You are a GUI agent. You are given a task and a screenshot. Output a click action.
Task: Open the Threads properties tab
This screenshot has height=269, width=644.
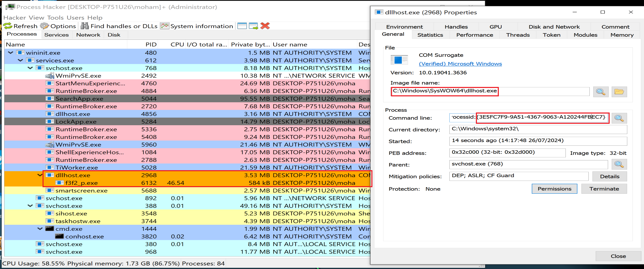pyautogui.click(x=518, y=35)
